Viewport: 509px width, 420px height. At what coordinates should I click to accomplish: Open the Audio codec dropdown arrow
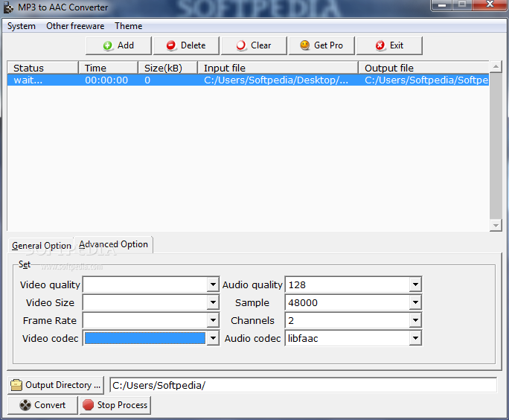pos(415,339)
